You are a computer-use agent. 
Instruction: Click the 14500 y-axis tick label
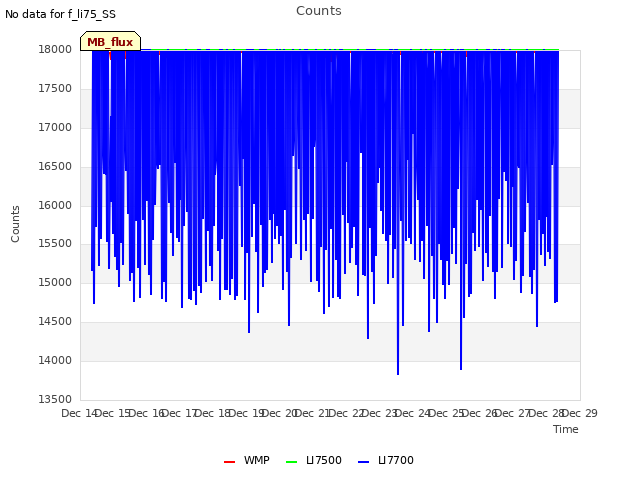55,322
